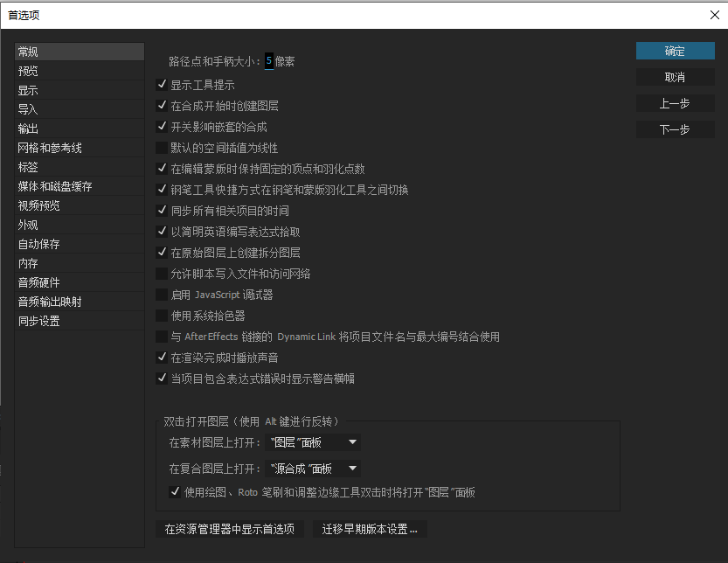The height and width of the screenshot is (563, 728).
Task: Open 导入 preferences
Action: [80, 109]
